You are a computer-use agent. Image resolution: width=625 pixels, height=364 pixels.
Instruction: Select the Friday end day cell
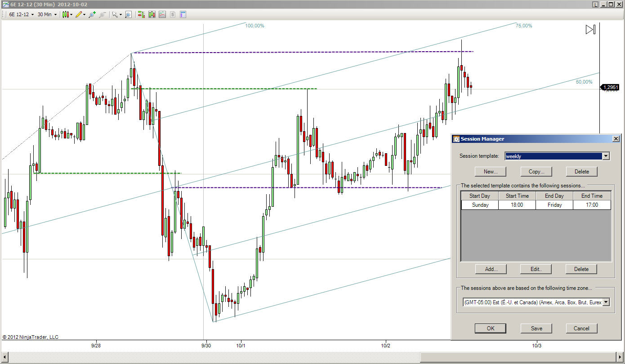[554, 205]
